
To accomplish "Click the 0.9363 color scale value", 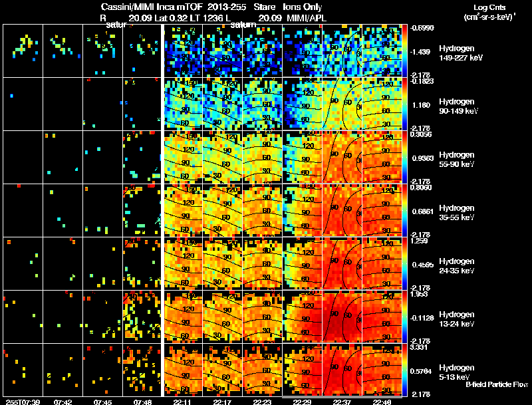I will point(423,158).
